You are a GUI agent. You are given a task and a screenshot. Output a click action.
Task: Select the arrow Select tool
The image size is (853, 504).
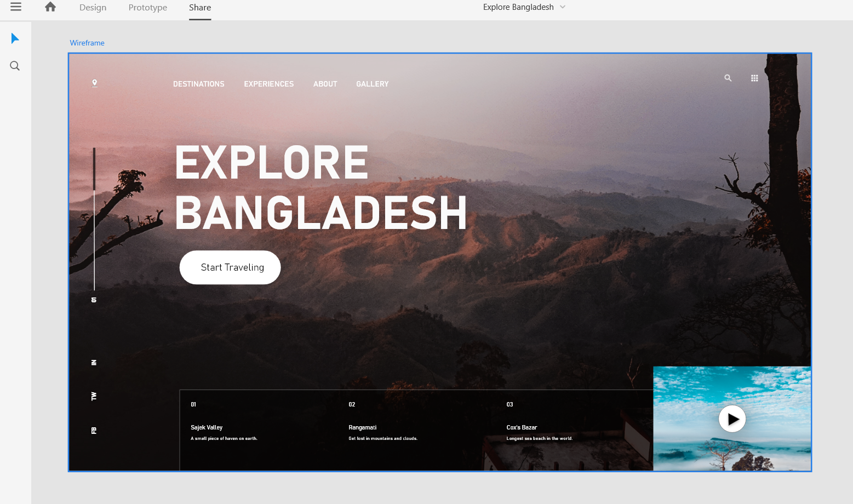[x=15, y=38]
